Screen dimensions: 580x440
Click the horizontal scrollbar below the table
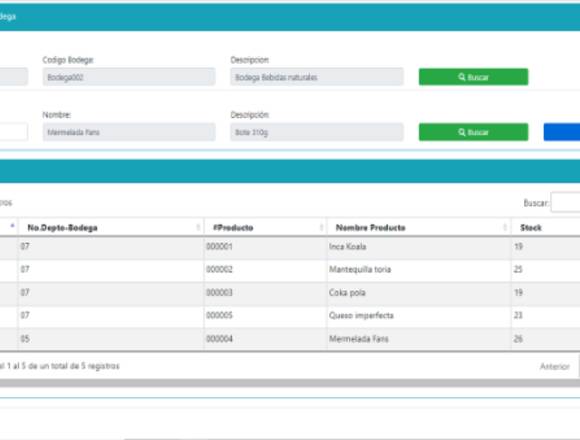pyautogui.click(x=290, y=383)
